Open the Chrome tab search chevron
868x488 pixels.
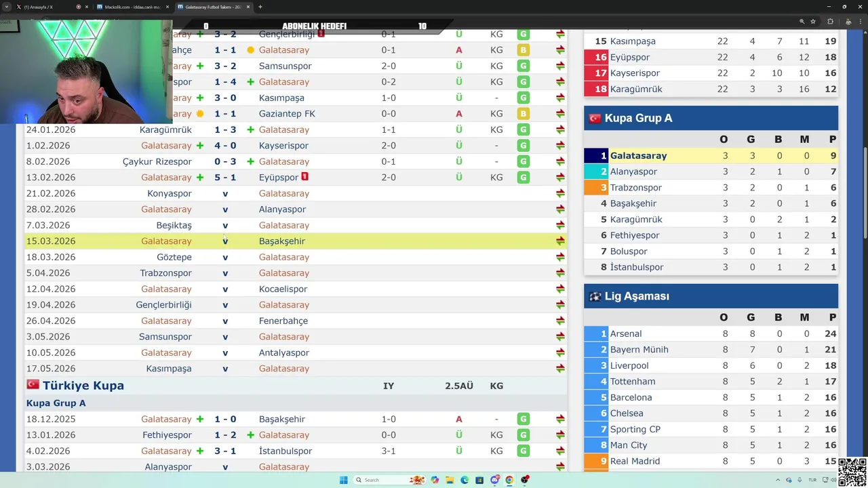[x=7, y=7]
